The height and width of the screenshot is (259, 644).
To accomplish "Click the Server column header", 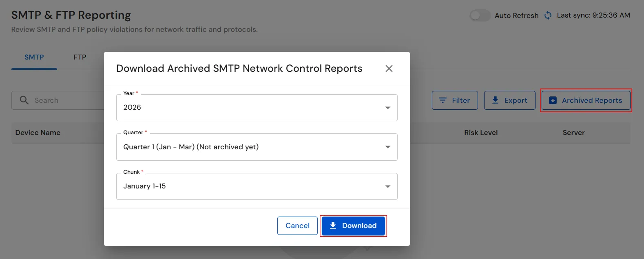I will [573, 133].
